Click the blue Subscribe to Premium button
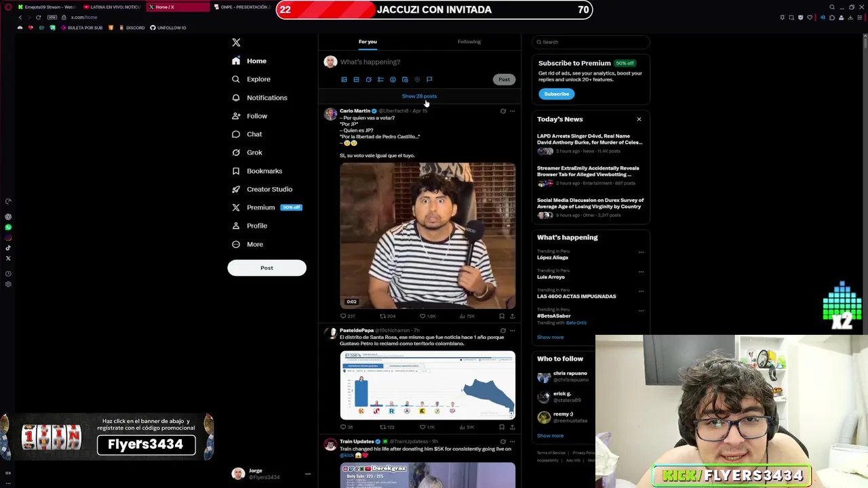 click(x=556, y=94)
